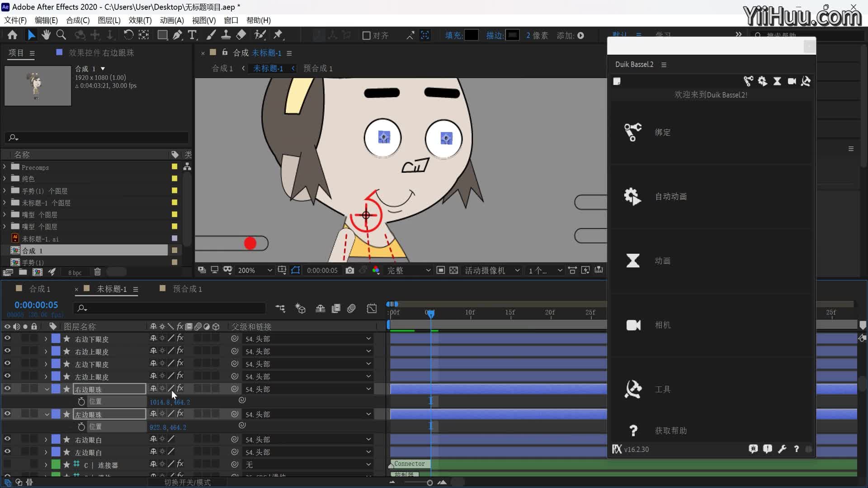Select the Type (T) tool
Screen dimensions: 868x488
pyautogui.click(x=192, y=35)
